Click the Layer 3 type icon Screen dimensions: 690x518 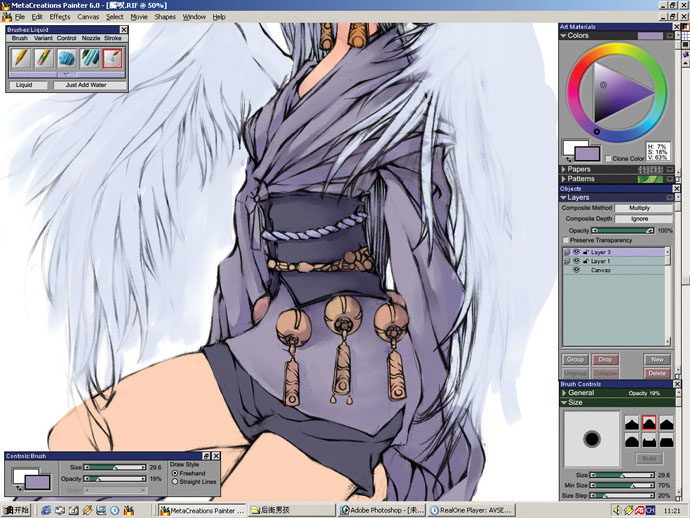[x=567, y=252]
